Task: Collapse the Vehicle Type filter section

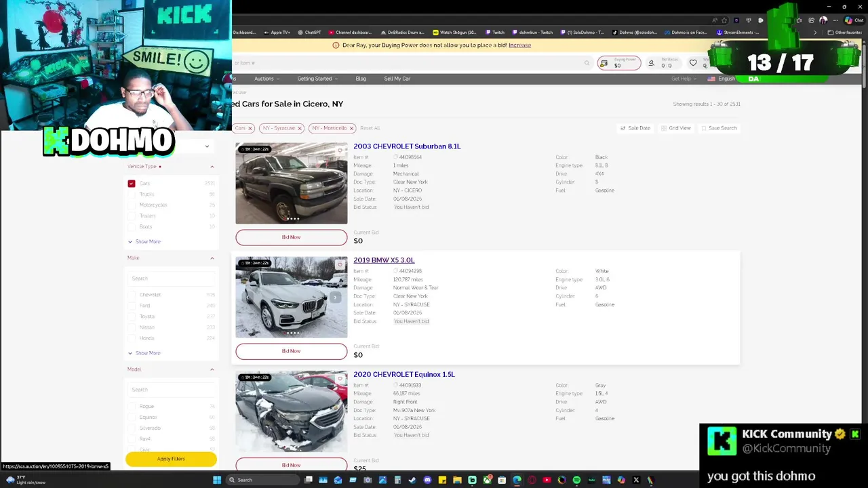Action: 212,167
